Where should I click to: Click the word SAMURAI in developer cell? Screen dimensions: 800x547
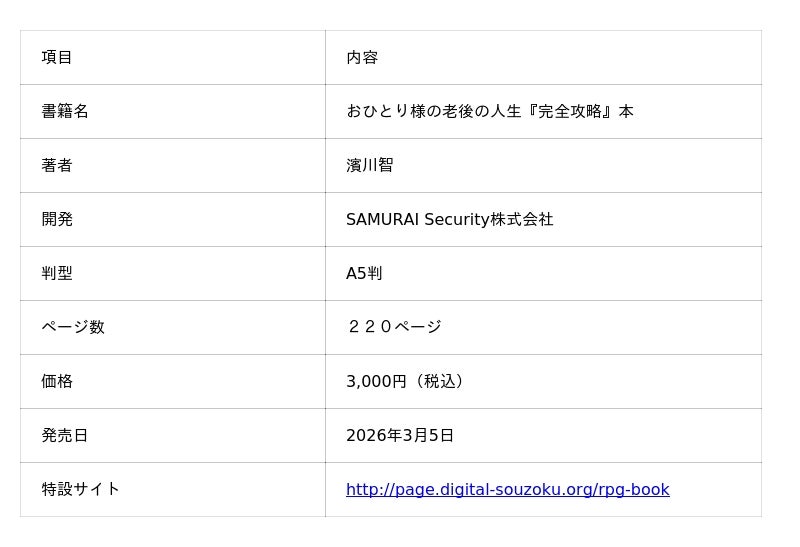[x=383, y=220]
